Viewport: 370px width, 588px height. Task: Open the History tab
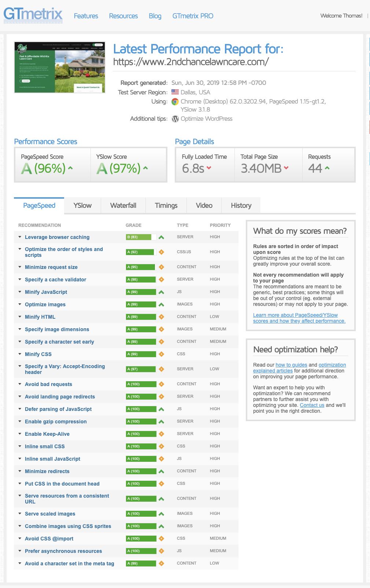[241, 205]
